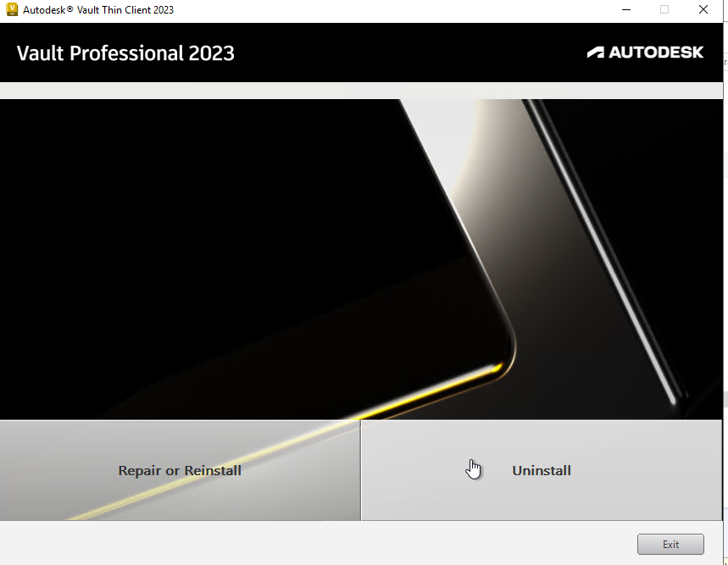Click the dark banner artwork image
Screen dimensions: 728x565
point(361,259)
